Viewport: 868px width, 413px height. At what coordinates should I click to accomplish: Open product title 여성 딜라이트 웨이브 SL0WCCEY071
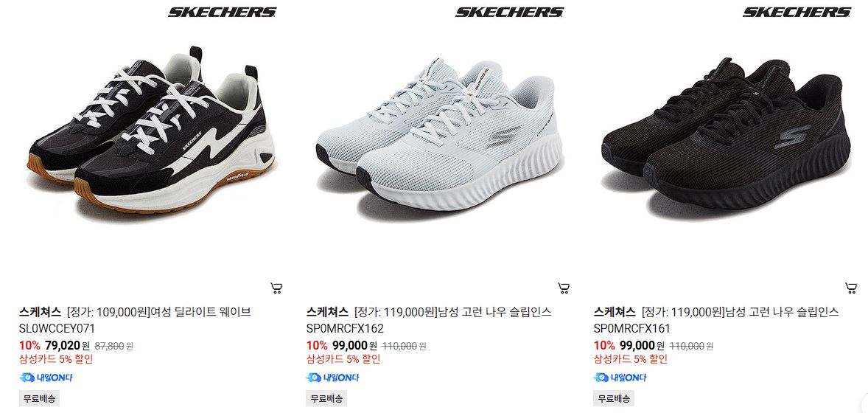[x=135, y=319]
